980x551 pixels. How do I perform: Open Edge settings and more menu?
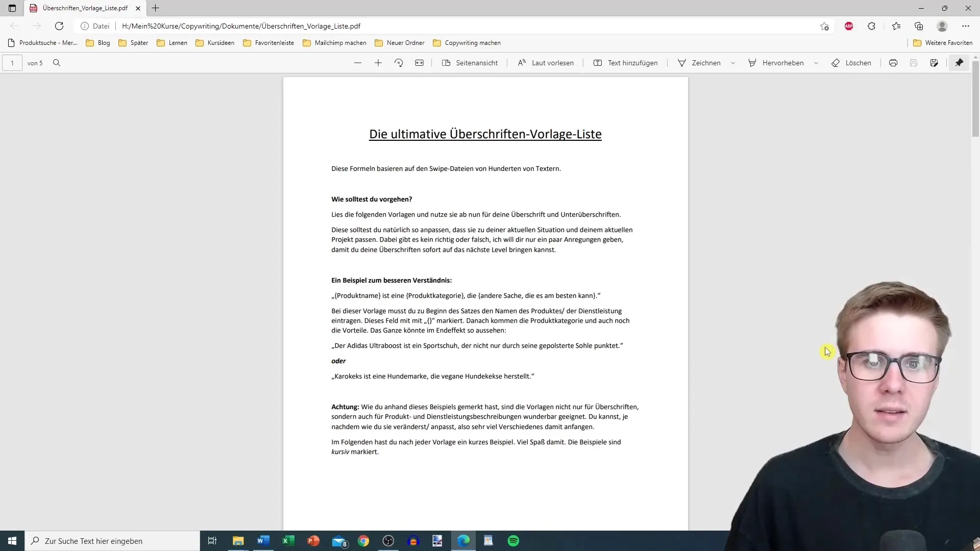pyautogui.click(x=966, y=26)
